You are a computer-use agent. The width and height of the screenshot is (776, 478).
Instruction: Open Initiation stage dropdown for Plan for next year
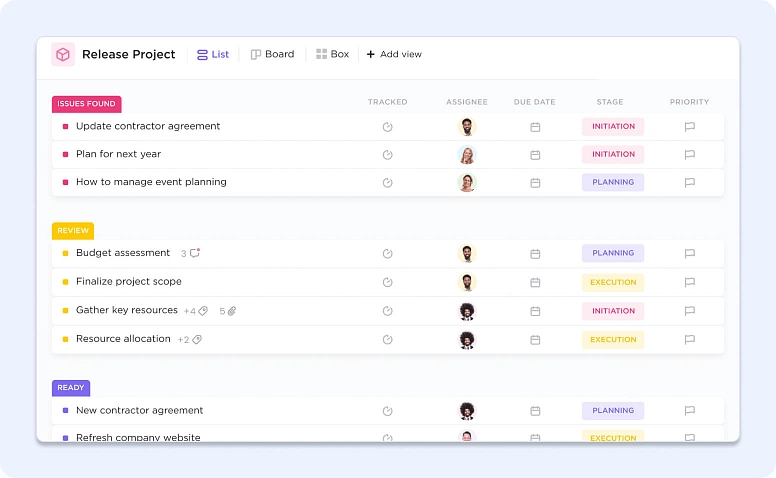click(613, 155)
